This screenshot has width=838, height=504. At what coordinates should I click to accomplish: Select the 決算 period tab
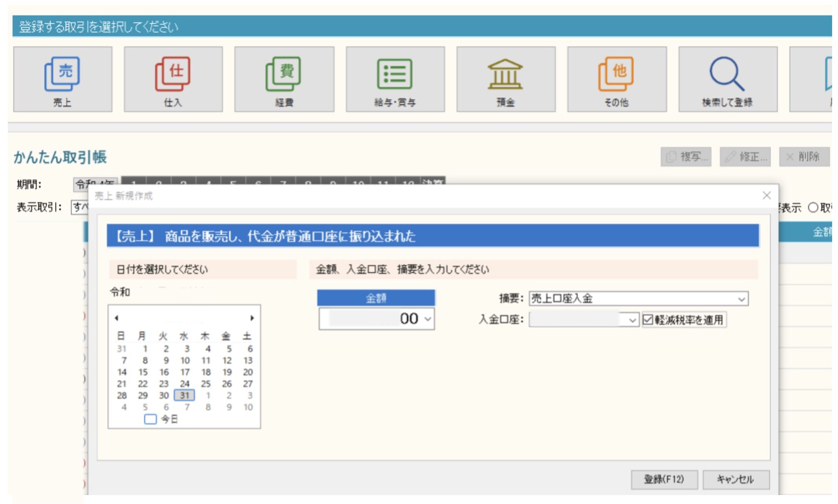(x=432, y=181)
